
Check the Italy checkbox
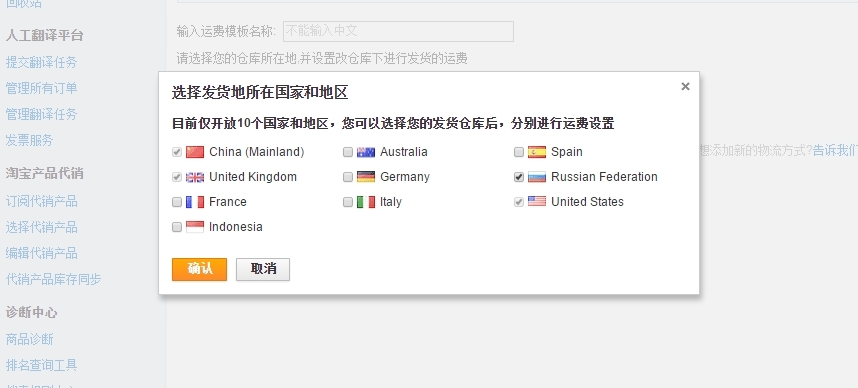348,202
